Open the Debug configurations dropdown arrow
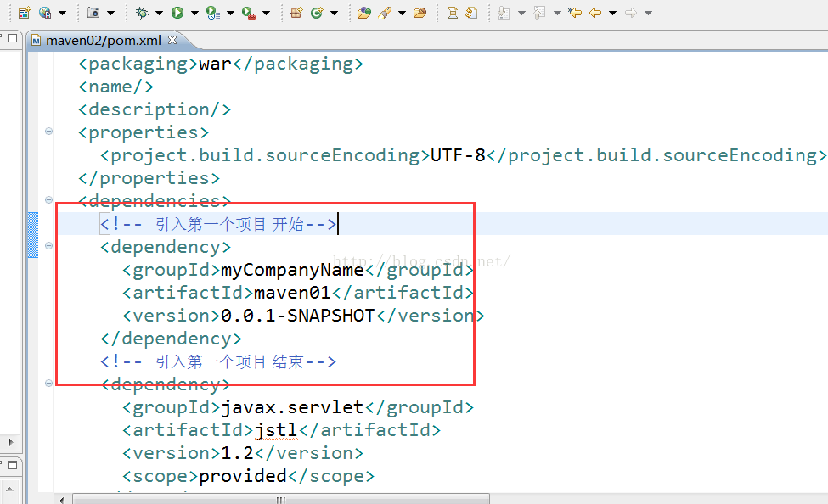 (159, 14)
